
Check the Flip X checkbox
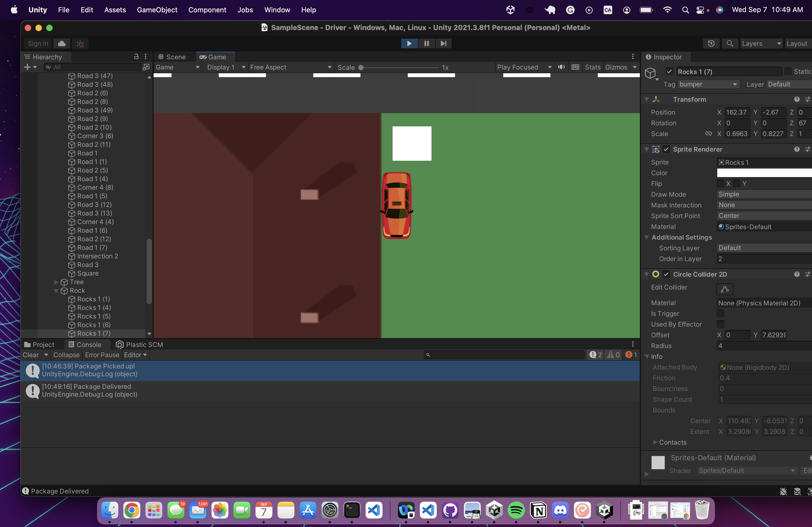pos(720,183)
